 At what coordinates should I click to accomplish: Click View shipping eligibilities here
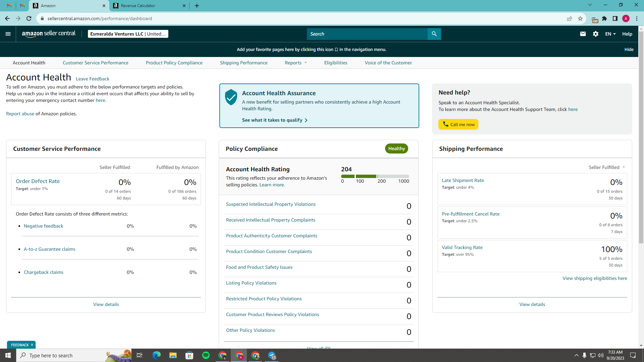tap(595, 278)
